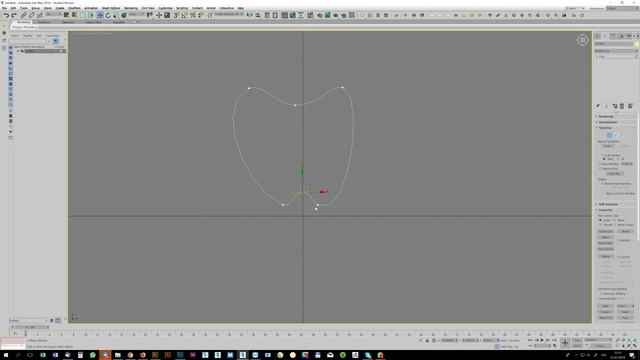This screenshot has width=640, height=360.
Task: Open the Select by Name dialog icon
Action: [x=74, y=15]
